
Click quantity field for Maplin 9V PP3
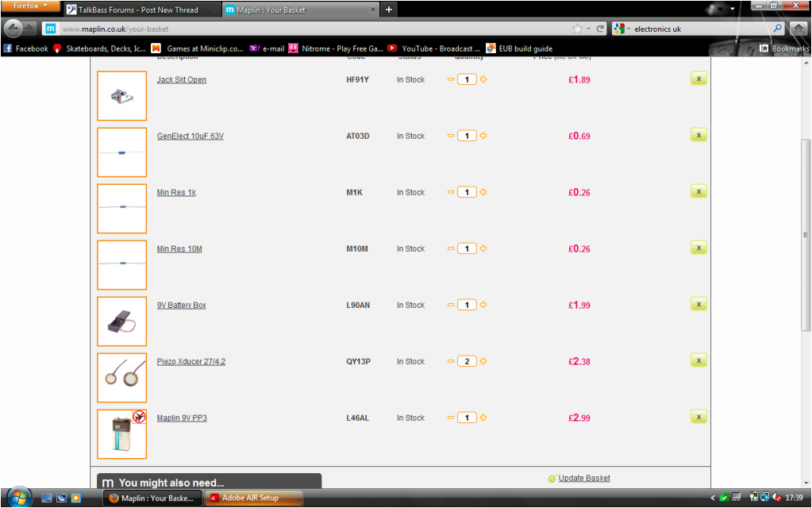pos(467,418)
